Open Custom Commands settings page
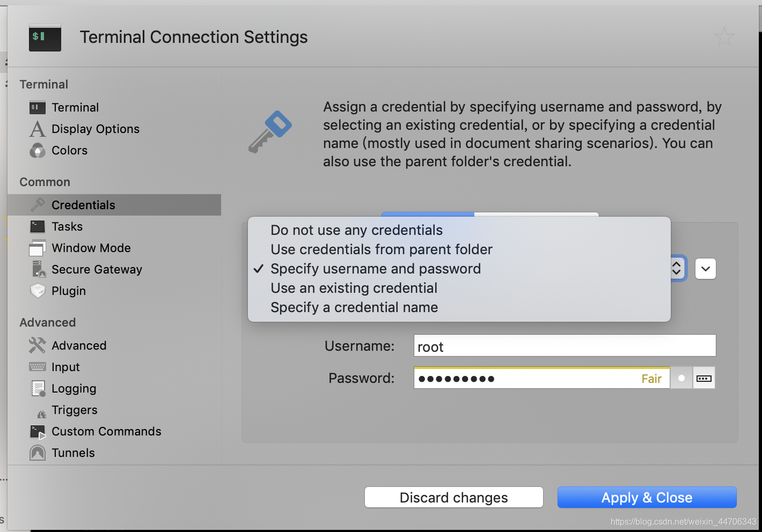This screenshot has height=532, width=762. point(114,432)
